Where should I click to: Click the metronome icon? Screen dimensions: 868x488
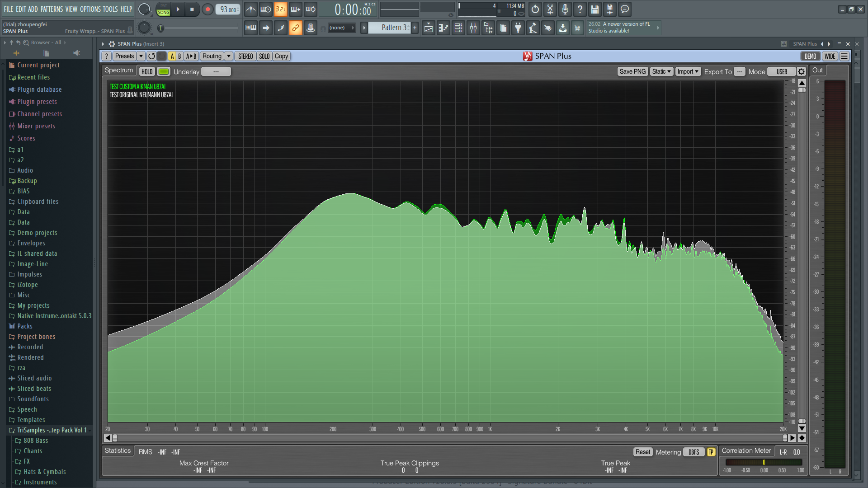(251, 9)
